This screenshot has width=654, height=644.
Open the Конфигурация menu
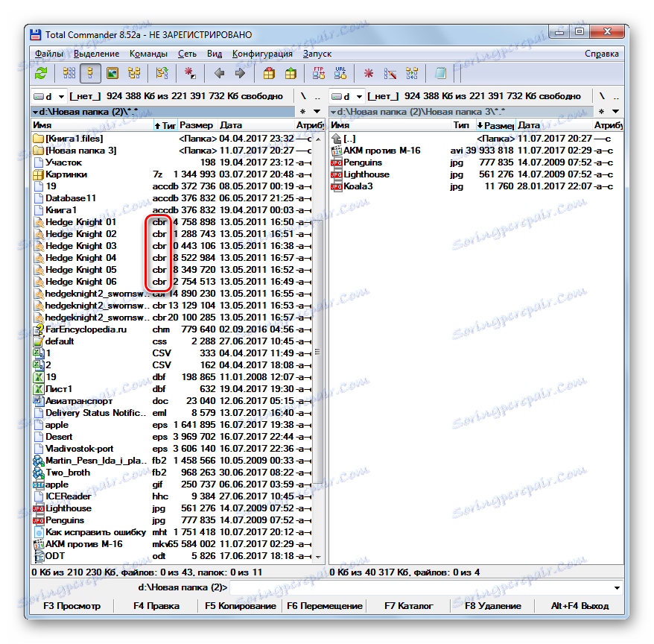click(262, 54)
